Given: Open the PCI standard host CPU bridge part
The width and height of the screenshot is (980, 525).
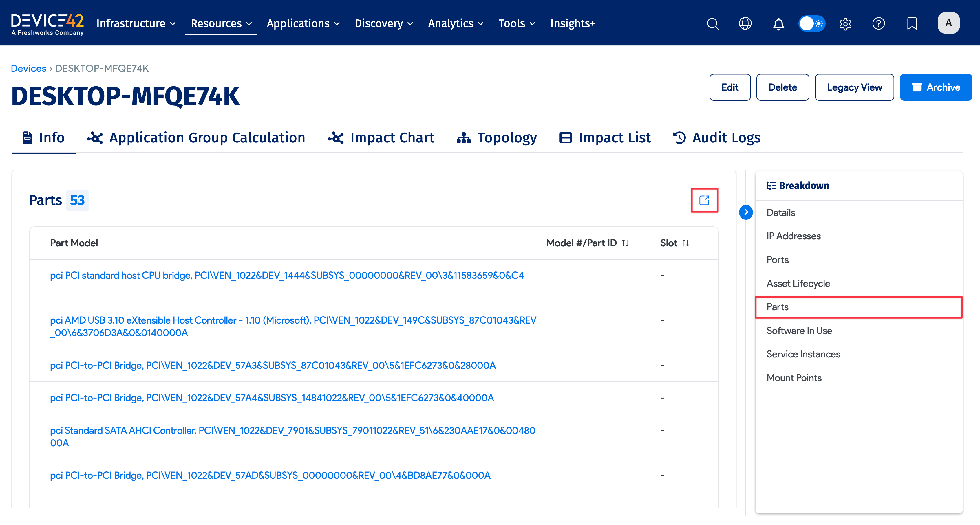Looking at the screenshot, I should click(286, 275).
